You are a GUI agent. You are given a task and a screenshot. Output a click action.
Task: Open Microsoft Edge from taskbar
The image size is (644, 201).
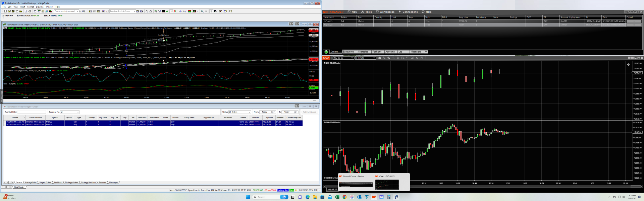tap(308, 197)
